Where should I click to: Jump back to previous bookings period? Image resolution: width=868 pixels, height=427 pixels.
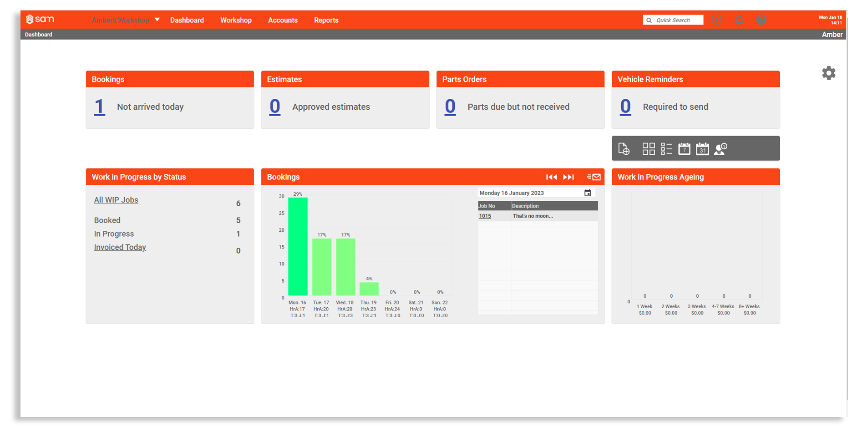[551, 177]
